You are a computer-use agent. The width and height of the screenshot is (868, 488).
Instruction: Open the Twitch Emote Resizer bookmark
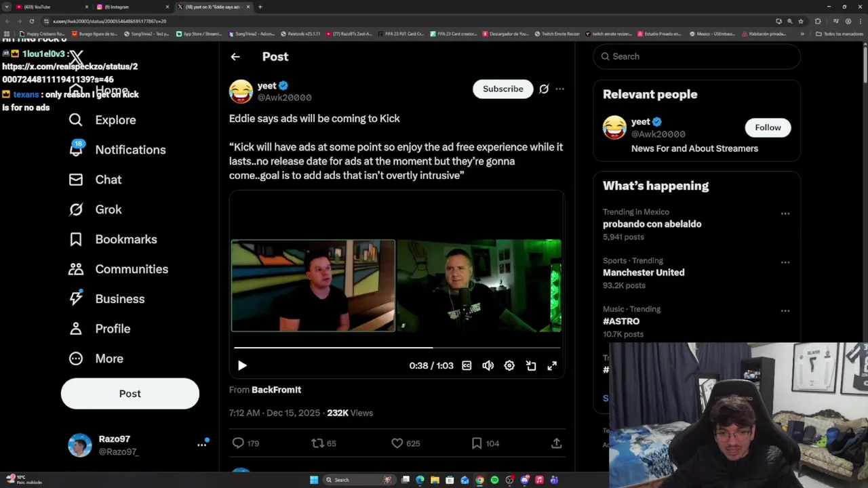click(x=557, y=34)
